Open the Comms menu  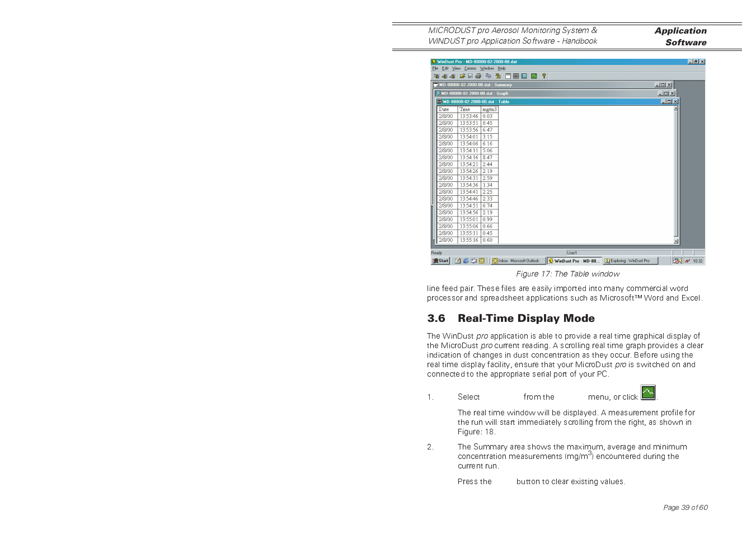point(471,68)
